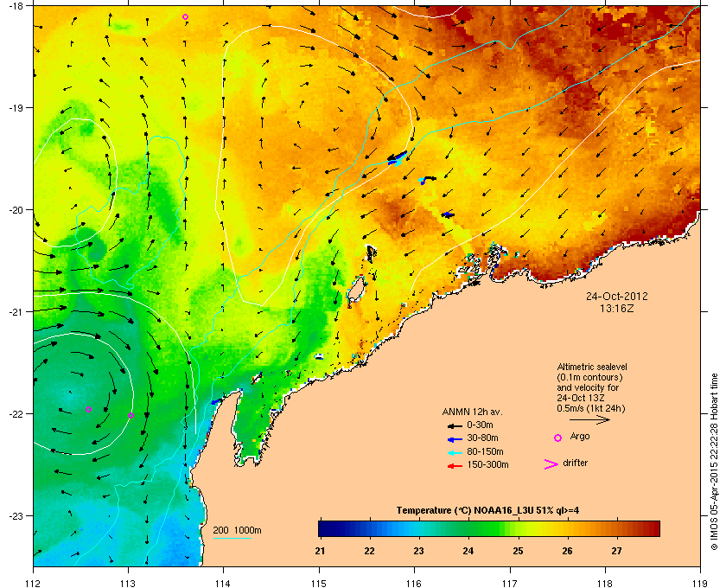Click the cyan 80-150m legend arrow
726x588 pixels.
point(455,453)
